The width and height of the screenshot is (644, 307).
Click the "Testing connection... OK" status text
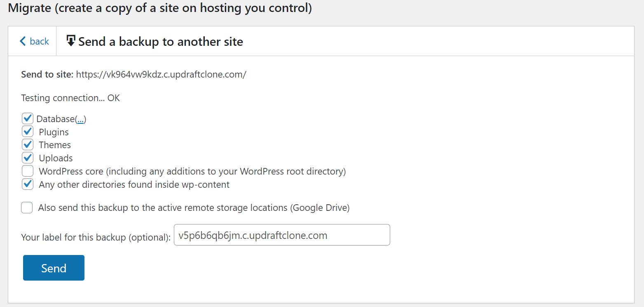click(70, 98)
